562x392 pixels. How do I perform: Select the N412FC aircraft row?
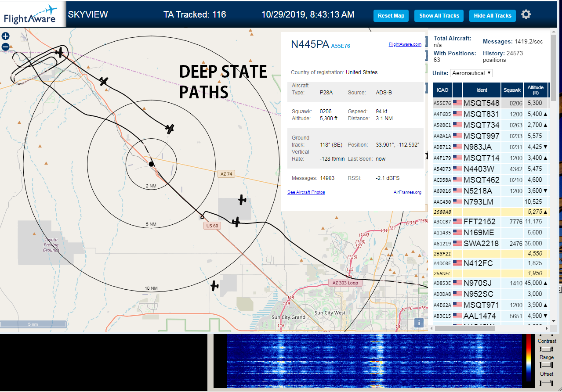[x=491, y=263]
